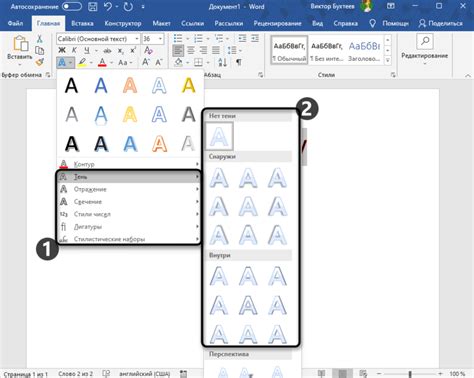Click the Justify alignment icon
This screenshot has width=474, height=378.
pos(216,50)
